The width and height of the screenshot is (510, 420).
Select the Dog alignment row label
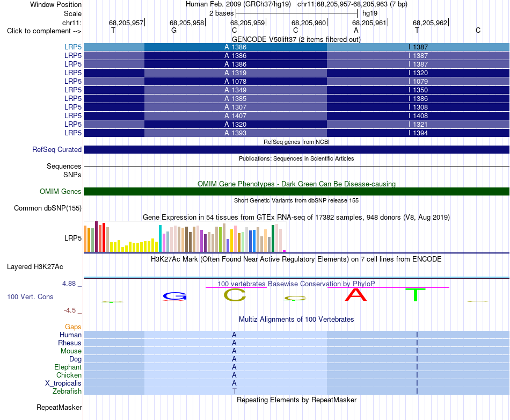pyautogui.click(x=76, y=359)
